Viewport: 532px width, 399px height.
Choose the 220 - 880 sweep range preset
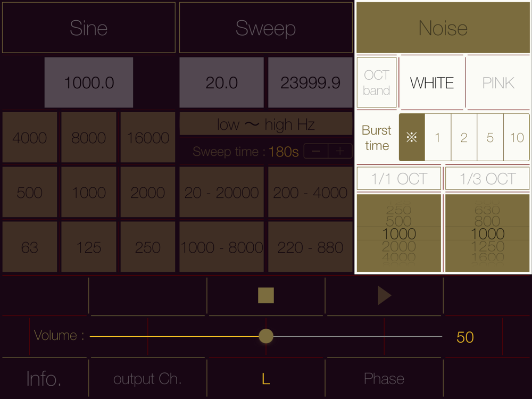(x=310, y=247)
